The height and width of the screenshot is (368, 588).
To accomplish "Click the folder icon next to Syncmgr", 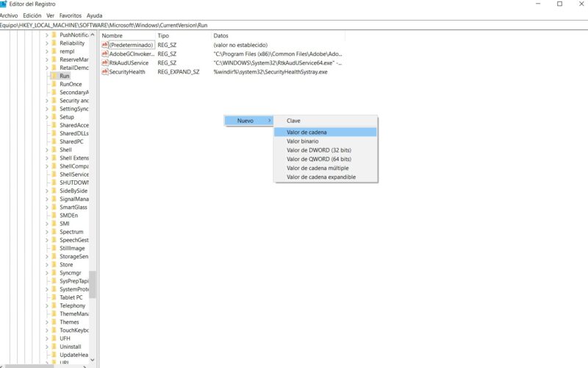I will 54,272.
